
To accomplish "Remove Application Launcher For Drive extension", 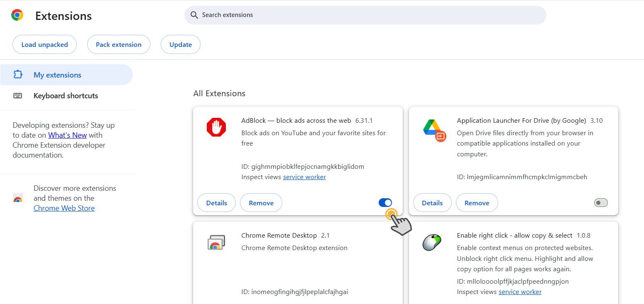I will (x=477, y=203).
